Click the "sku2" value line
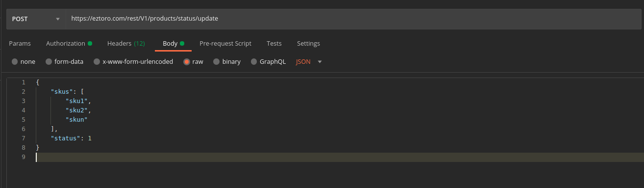 (78, 110)
